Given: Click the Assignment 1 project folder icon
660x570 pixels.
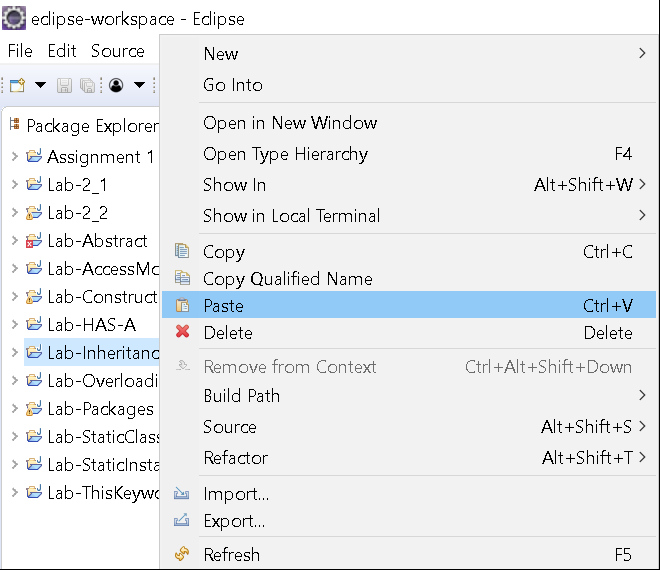Looking at the screenshot, I should point(34,156).
